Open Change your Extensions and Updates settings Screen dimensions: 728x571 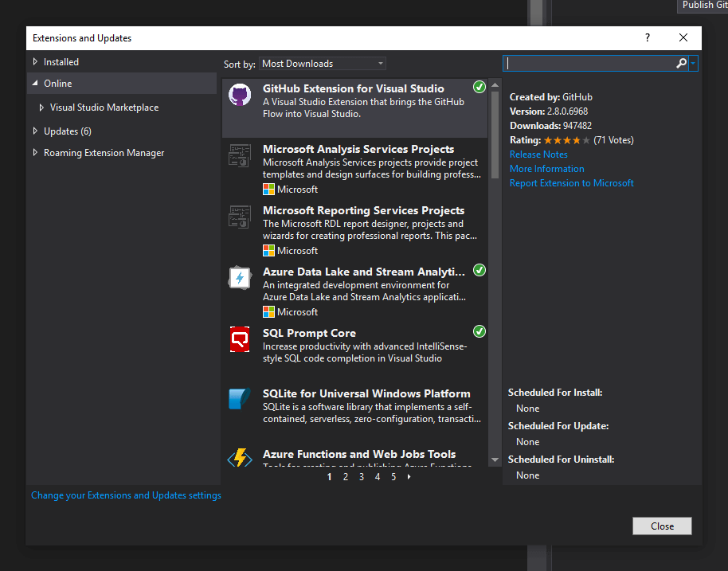(126, 495)
